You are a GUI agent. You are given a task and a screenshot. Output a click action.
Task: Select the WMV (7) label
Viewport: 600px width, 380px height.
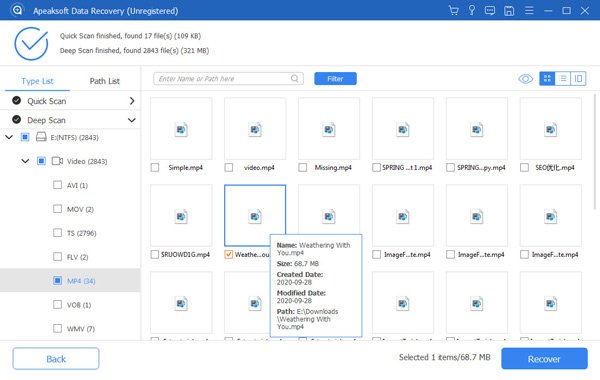(80, 329)
